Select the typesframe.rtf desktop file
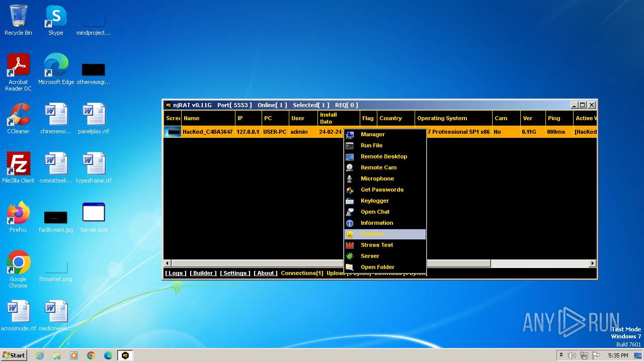 click(94, 168)
